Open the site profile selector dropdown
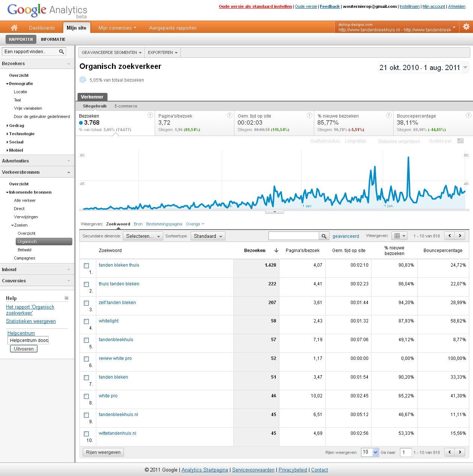Screen dimensions: 473x476 click(x=397, y=27)
